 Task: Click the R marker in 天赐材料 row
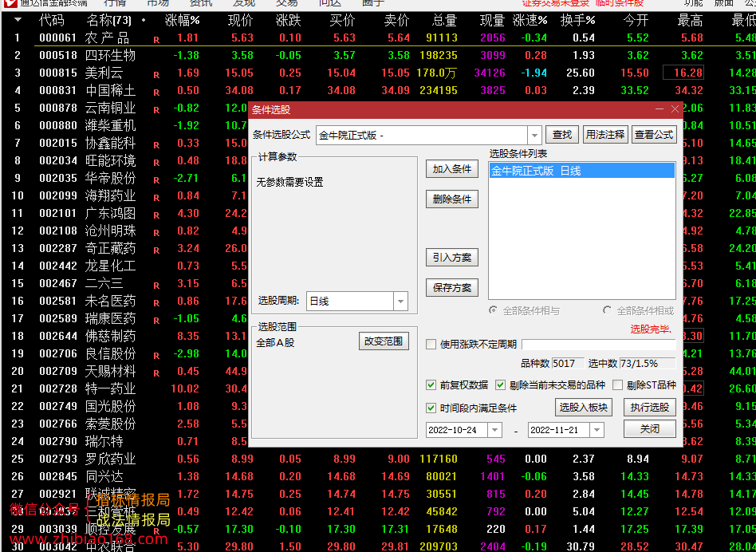[156, 373]
